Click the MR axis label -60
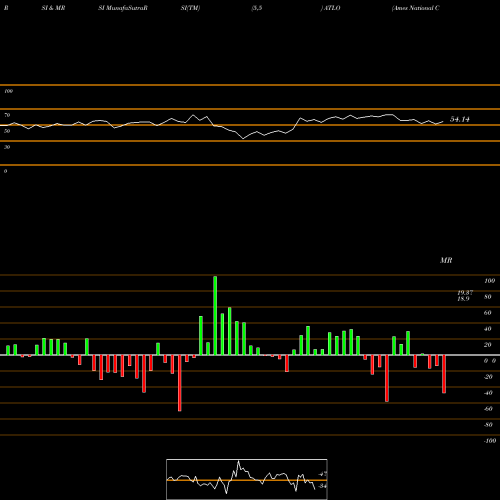Image resolution: width=500 pixels, height=500 pixels. (x=488, y=409)
